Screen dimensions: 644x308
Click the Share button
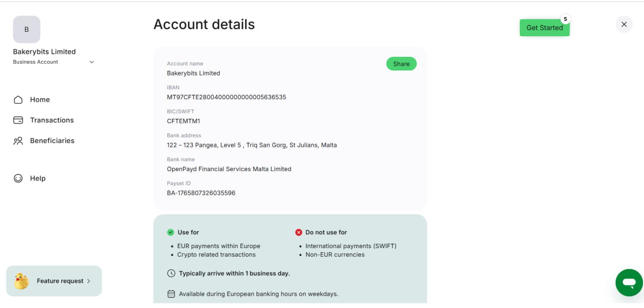tap(401, 64)
